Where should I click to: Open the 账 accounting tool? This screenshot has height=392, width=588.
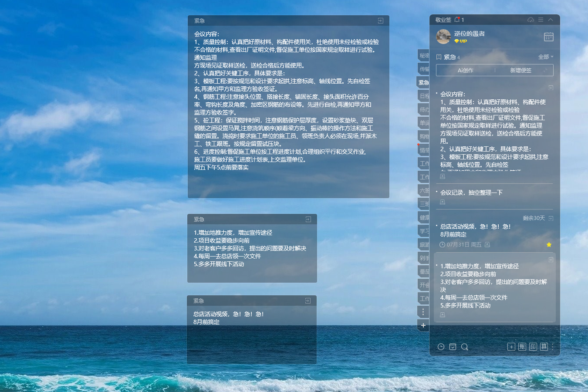(522, 347)
